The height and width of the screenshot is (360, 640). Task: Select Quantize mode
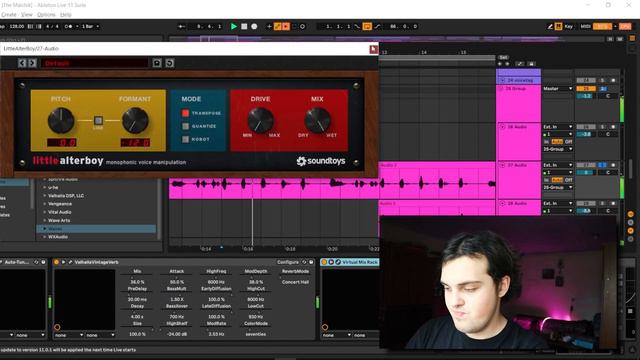(185, 126)
